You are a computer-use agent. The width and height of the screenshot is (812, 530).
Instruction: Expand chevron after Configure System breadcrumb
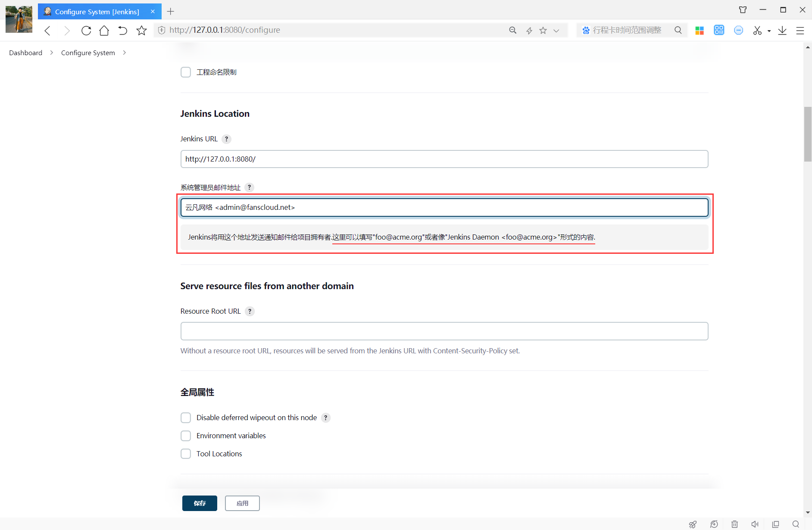coord(124,53)
